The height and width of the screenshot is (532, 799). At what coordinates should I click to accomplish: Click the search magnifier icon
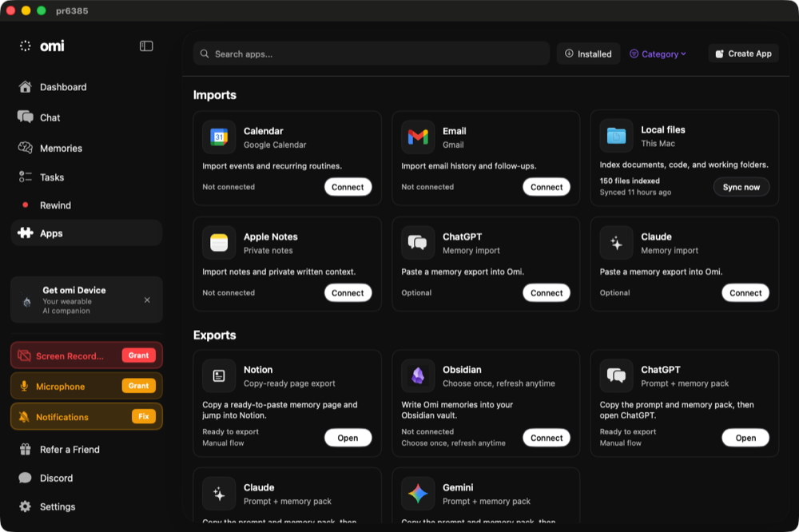point(205,54)
